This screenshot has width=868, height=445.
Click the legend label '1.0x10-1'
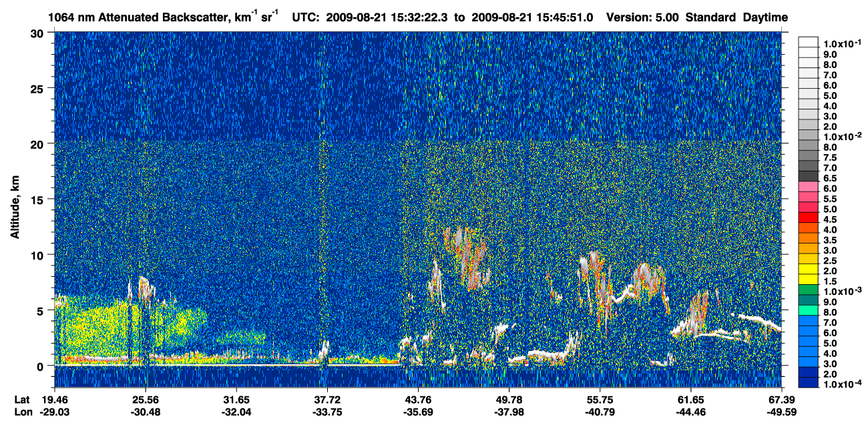(x=842, y=43)
